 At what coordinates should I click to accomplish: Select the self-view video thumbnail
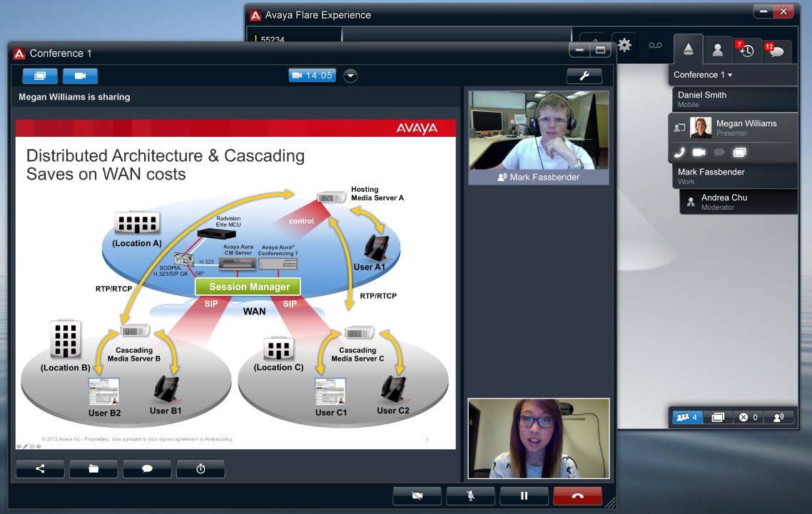point(539,438)
